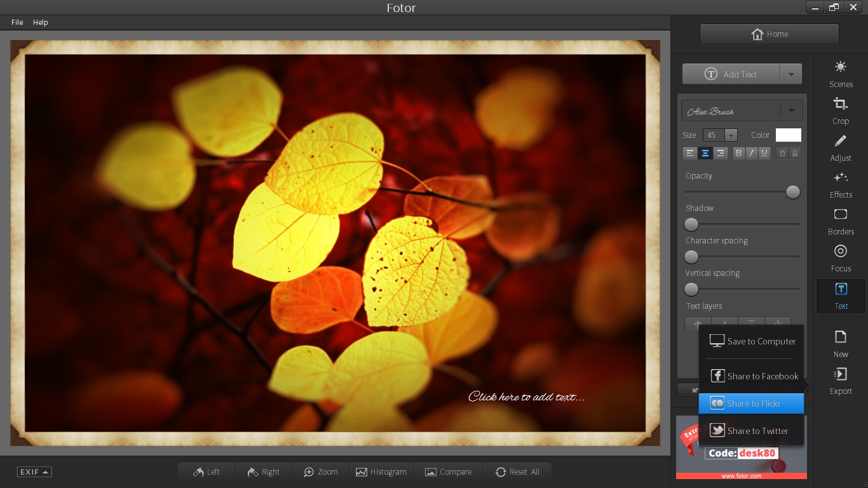Choose Share to Twitter

[x=752, y=431]
